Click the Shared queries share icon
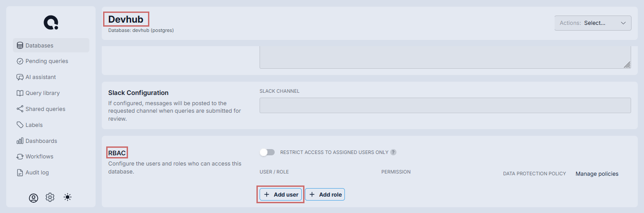Viewport: 644px width, 213px height. point(20,109)
